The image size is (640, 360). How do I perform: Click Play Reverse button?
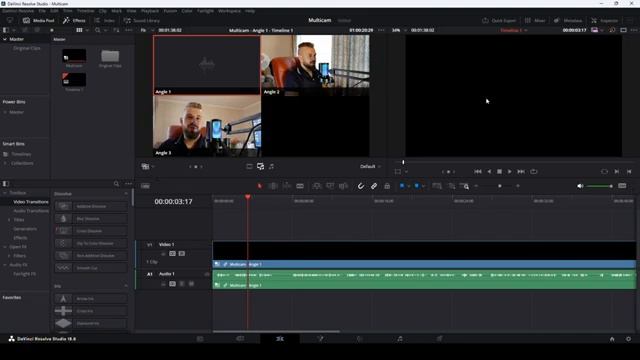coord(489,172)
